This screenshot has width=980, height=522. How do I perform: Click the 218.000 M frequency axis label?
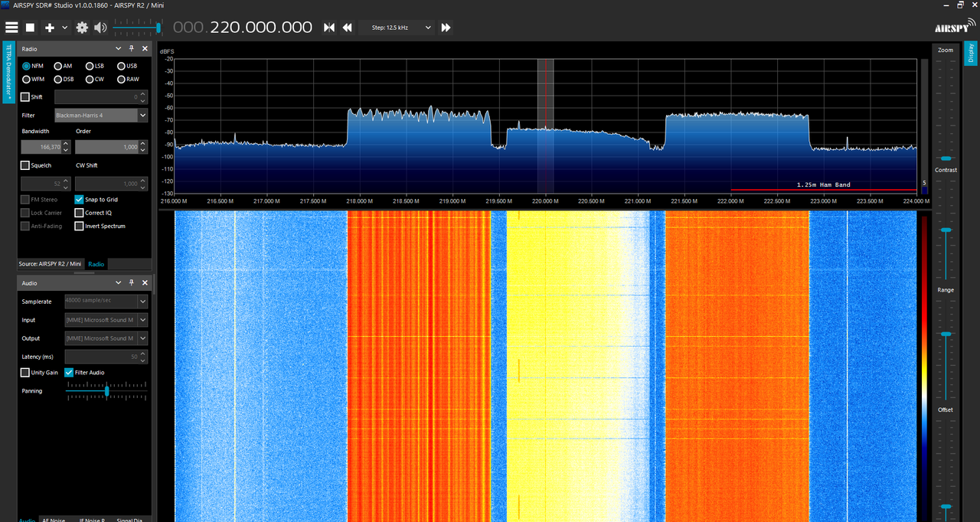359,201
